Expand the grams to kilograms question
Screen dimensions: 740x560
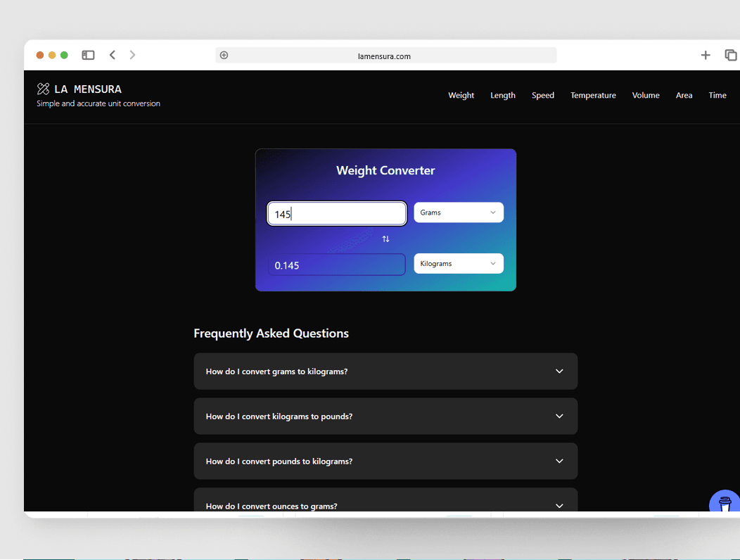click(385, 371)
